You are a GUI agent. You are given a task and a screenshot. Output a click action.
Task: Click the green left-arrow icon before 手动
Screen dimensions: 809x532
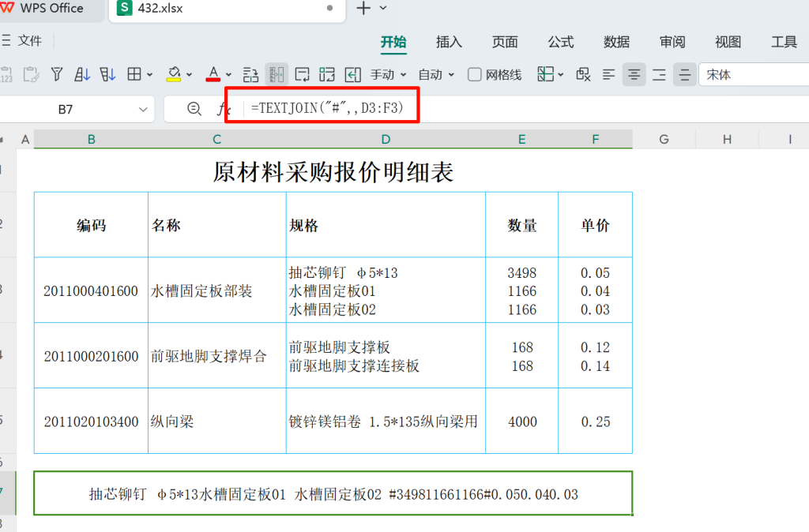click(352, 75)
